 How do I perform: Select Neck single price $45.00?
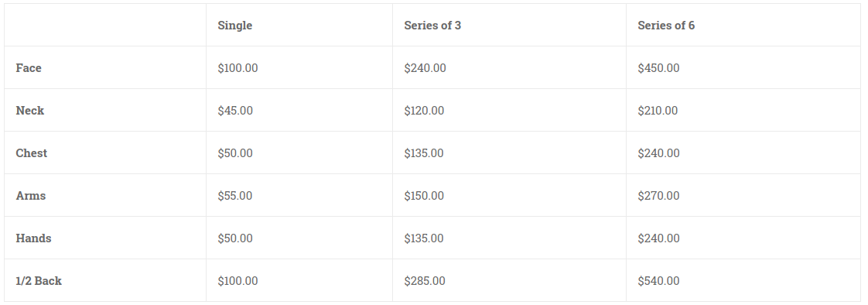click(235, 111)
